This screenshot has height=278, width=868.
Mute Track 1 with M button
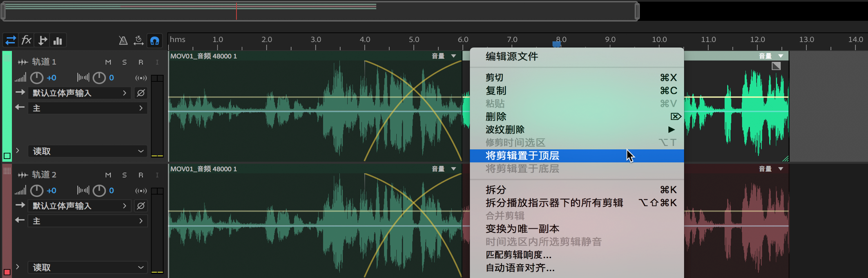click(108, 62)
